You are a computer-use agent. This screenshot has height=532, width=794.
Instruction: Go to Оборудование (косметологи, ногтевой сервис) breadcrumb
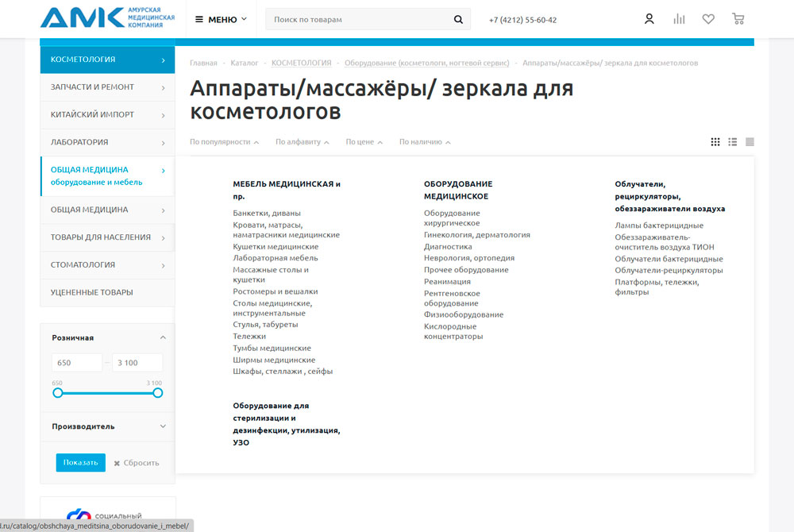(427, 63)
